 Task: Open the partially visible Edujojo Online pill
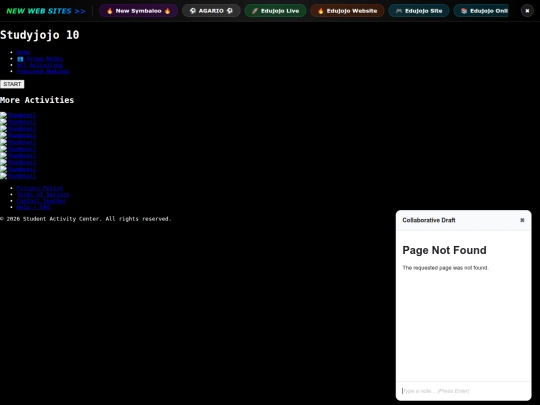click(481, 11)
